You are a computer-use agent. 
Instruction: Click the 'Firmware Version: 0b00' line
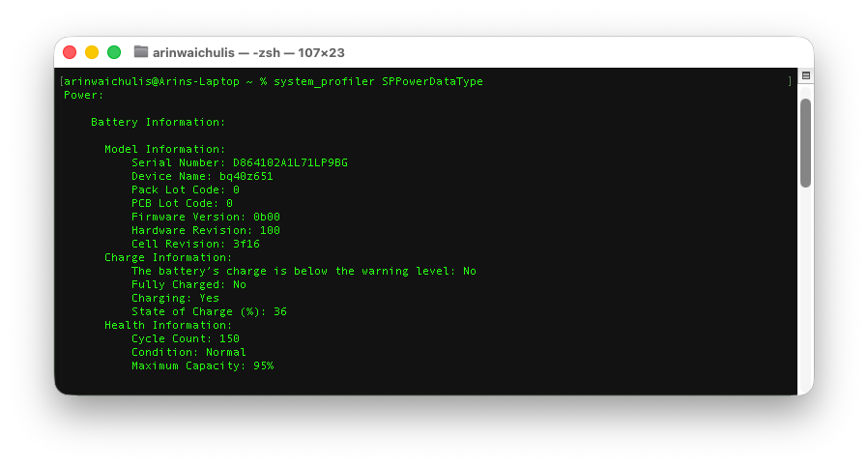[x=205, y=217]
